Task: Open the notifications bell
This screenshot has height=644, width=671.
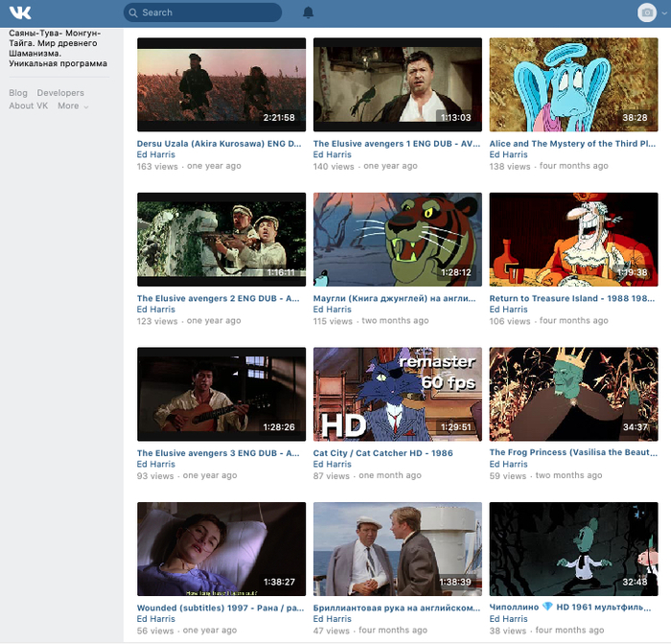Action: [308, 12]
